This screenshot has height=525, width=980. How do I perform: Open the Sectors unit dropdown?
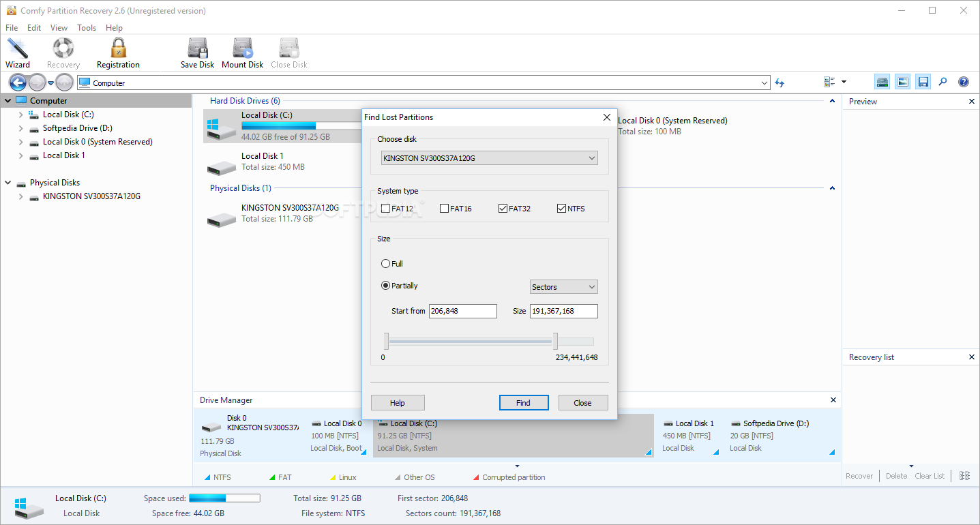564,287
